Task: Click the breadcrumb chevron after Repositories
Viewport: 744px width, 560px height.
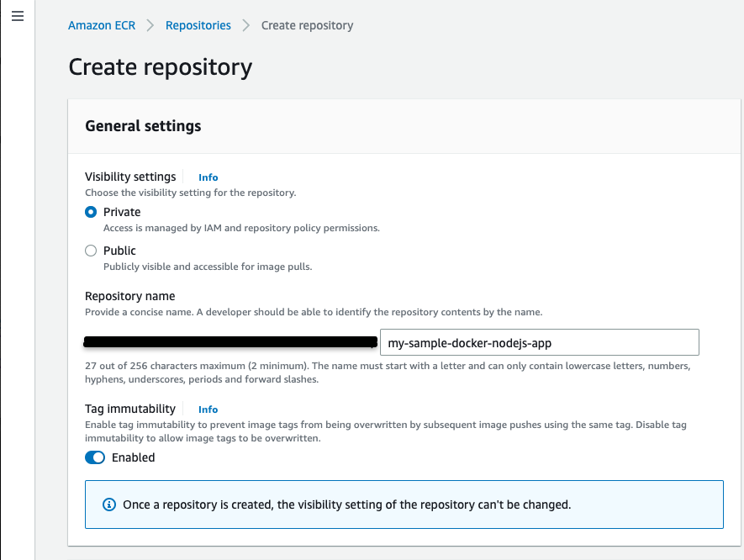Action: point(245,25)
